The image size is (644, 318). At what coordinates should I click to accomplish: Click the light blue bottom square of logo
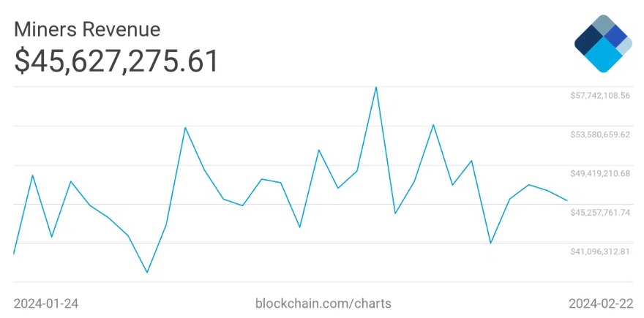(603, 55)
